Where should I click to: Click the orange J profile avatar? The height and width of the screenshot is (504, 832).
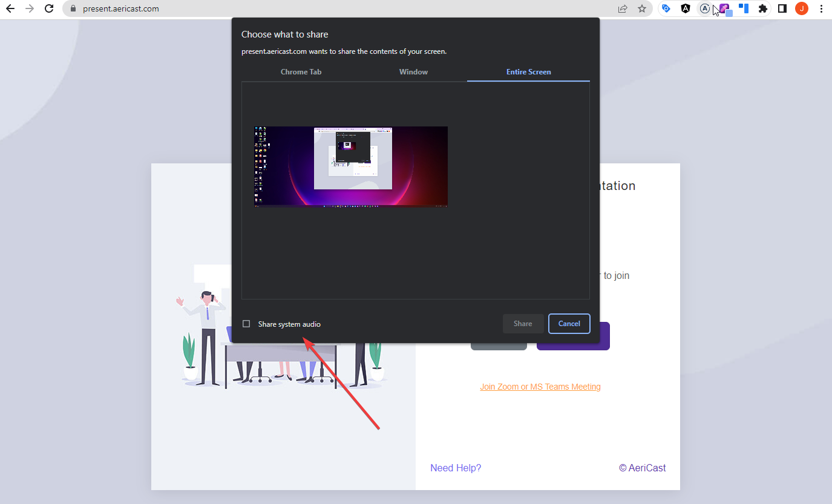tap(801, 8)
